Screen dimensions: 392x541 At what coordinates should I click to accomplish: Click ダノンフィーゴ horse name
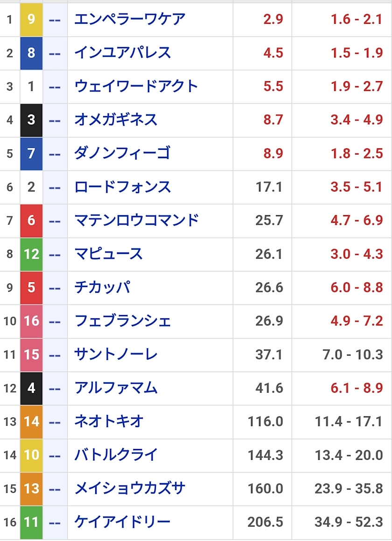point(122,154)
